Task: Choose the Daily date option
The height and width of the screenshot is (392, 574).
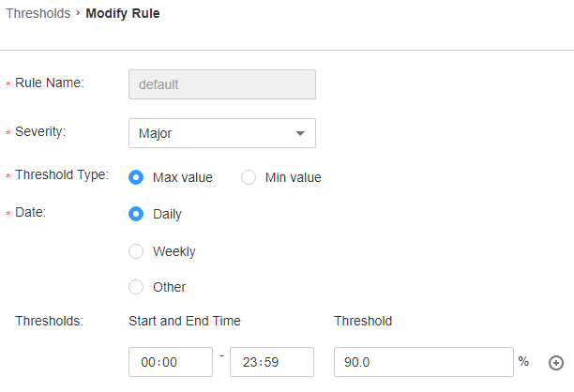Action: pos(136,214)
